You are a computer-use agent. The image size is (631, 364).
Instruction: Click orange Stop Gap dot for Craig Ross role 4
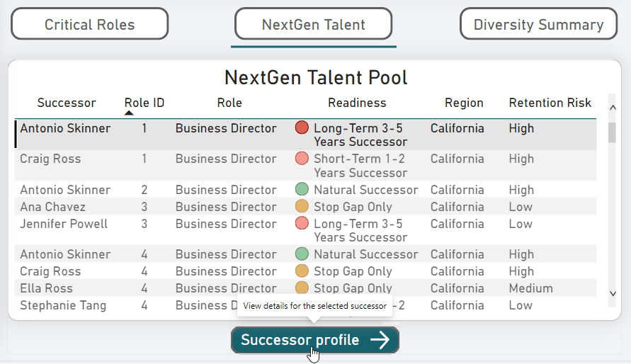coord(302,271)
